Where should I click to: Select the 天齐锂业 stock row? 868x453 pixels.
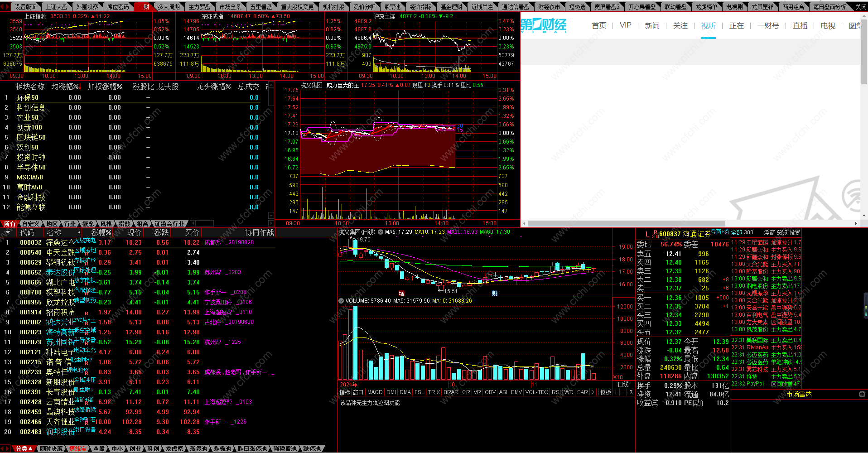(138, 422)
